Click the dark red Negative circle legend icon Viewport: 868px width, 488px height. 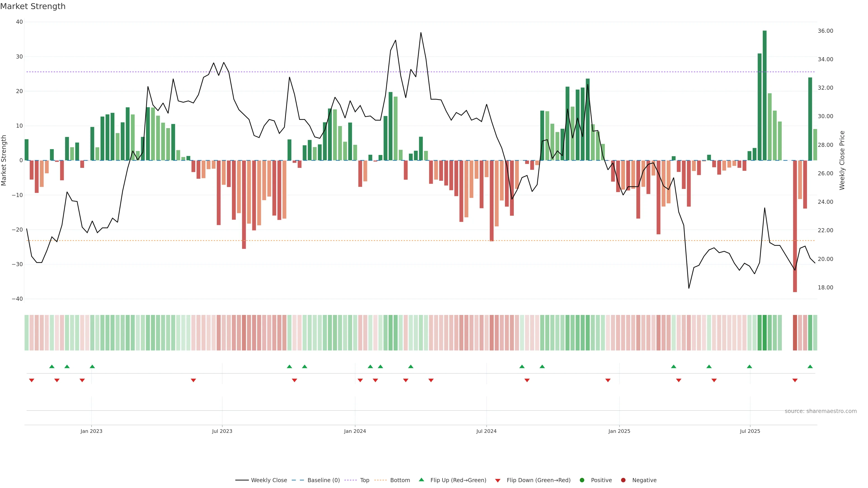tap(623, 480)
